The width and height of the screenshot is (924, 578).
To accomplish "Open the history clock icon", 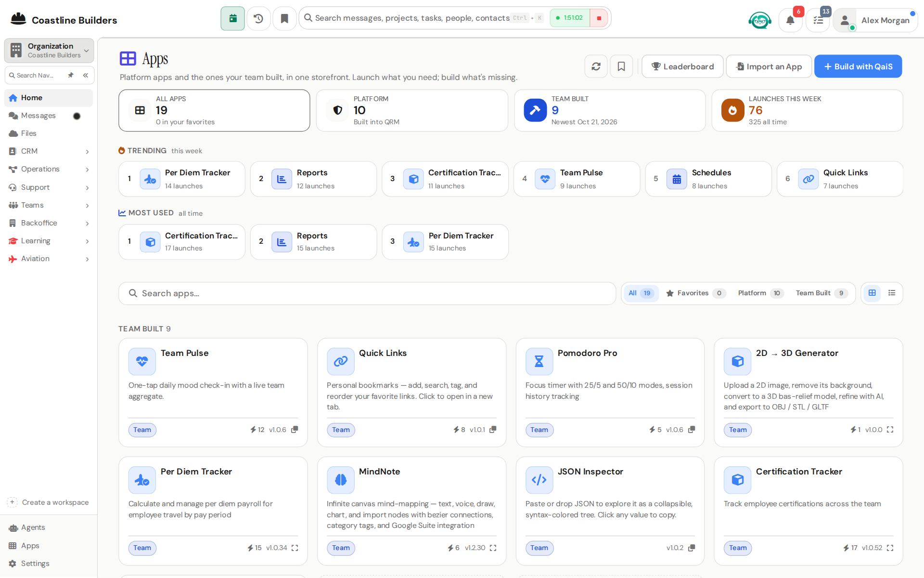I will click(258, 18).
